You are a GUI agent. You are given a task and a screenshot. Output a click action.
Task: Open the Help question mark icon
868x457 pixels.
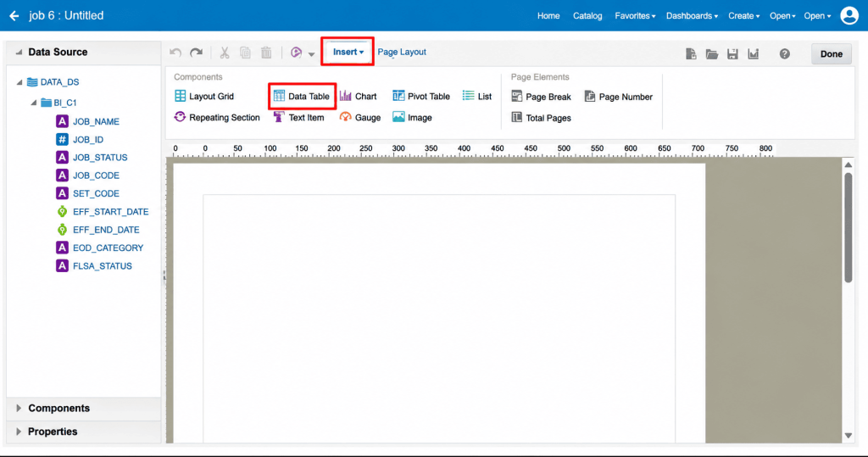[784, 53]
